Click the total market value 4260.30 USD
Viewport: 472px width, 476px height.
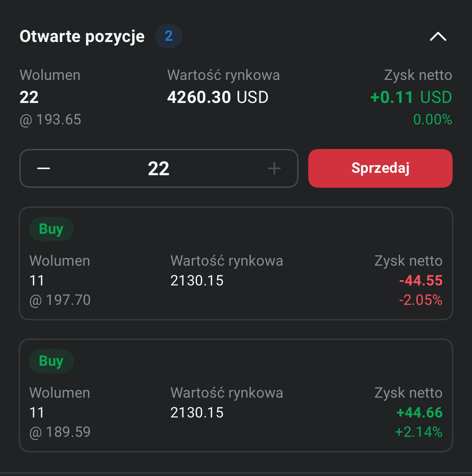click(x=218, y=97)
